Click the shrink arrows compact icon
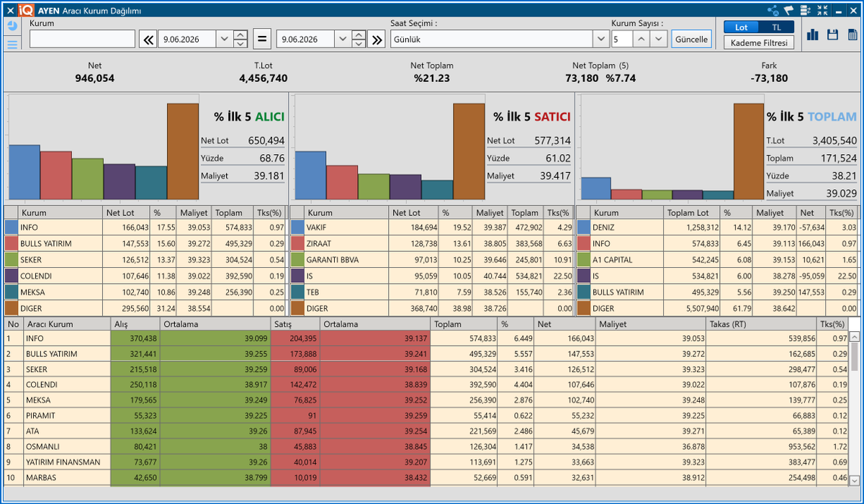864x504 pixels. pos(822,11)
